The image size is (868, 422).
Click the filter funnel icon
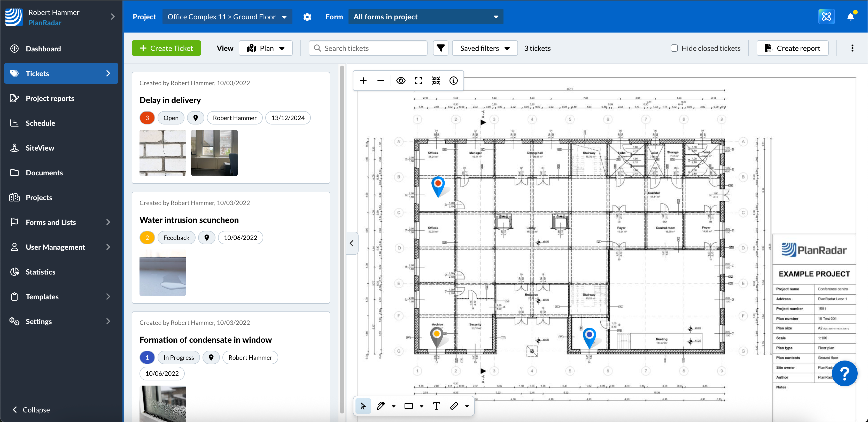coord(440,48)
